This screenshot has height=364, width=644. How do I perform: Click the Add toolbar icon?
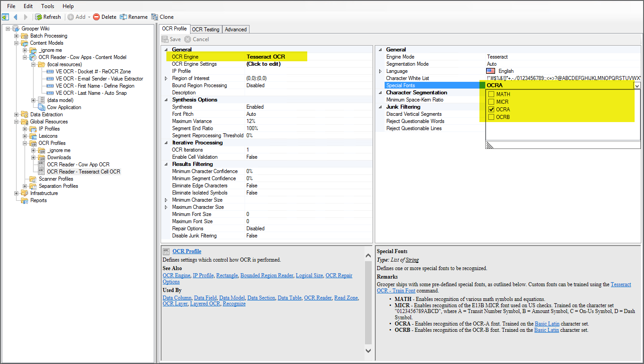pos(71,17)
